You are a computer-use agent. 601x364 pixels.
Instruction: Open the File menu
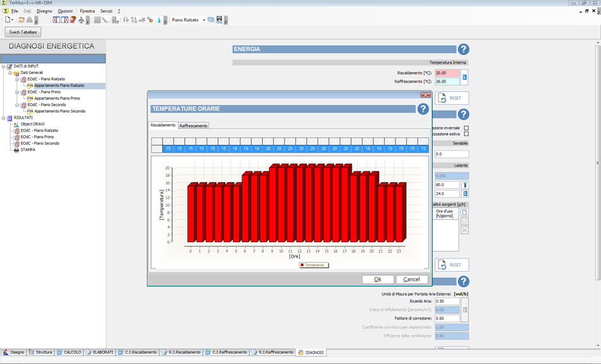pos(15,11)
